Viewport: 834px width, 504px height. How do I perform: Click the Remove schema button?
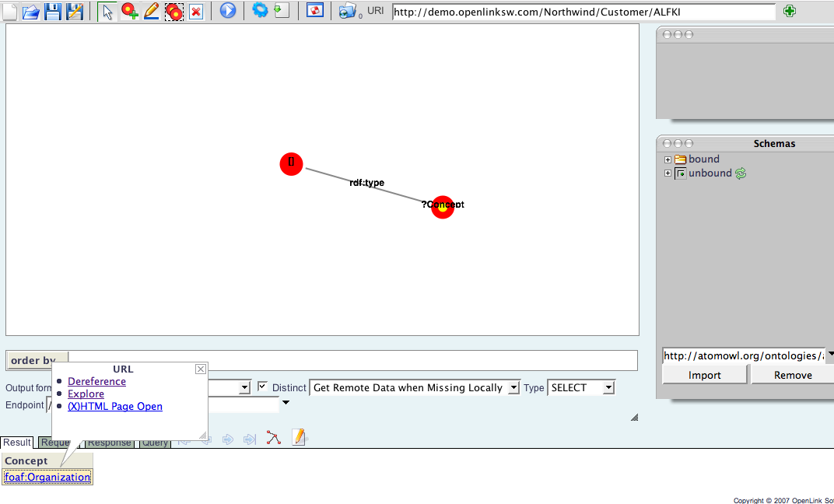pos(793,375)
